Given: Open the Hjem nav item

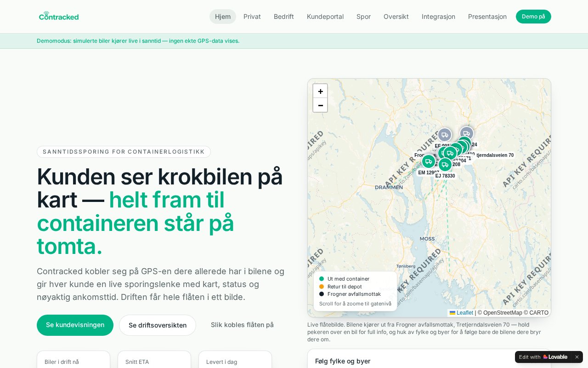Looking at the screenshot, I should click(x=223, y=17).
